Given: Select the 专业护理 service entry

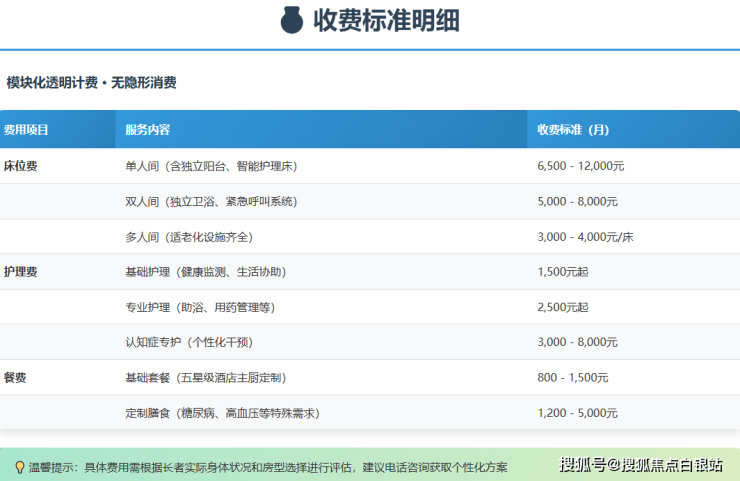Looking at the screenshot, I should click(x=200, y=307).
